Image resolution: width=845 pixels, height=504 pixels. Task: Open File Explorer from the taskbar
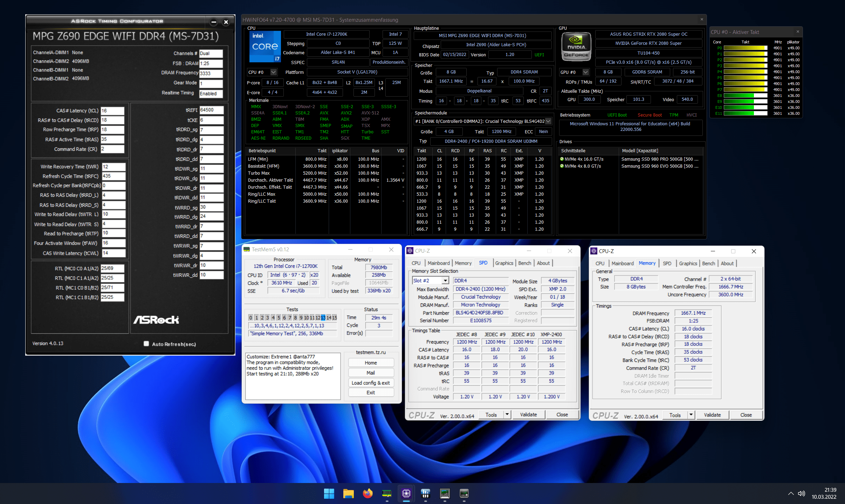coord(348,493)
